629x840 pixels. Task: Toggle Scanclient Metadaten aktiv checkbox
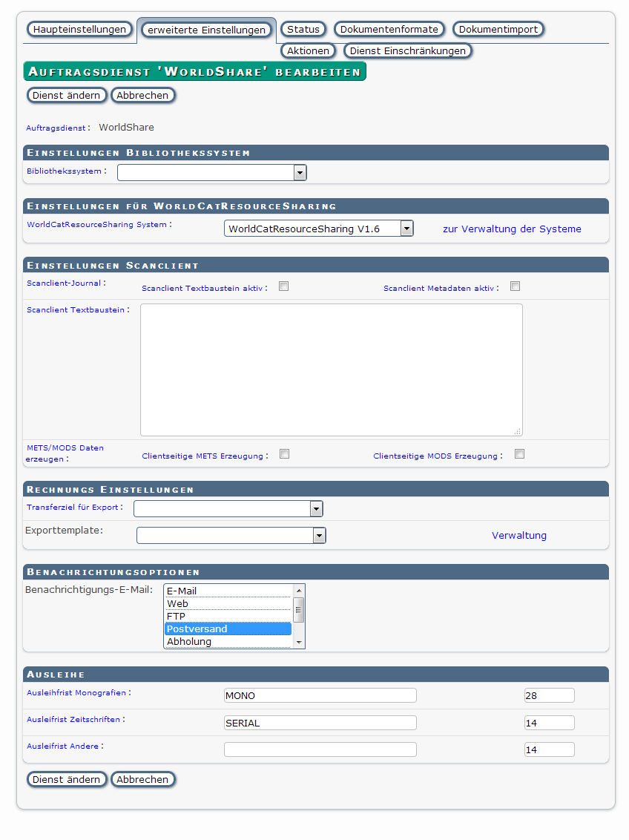coord(515,286)
